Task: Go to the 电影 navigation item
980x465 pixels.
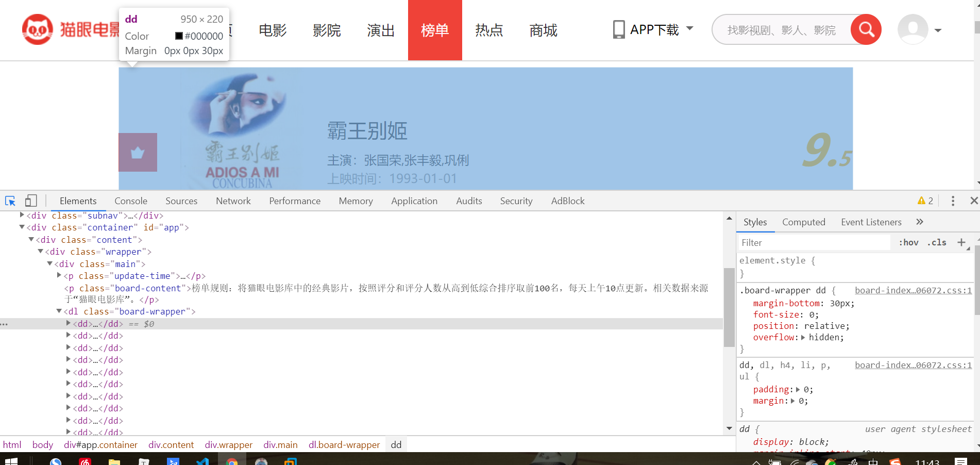Action: (x=273, y=30)
